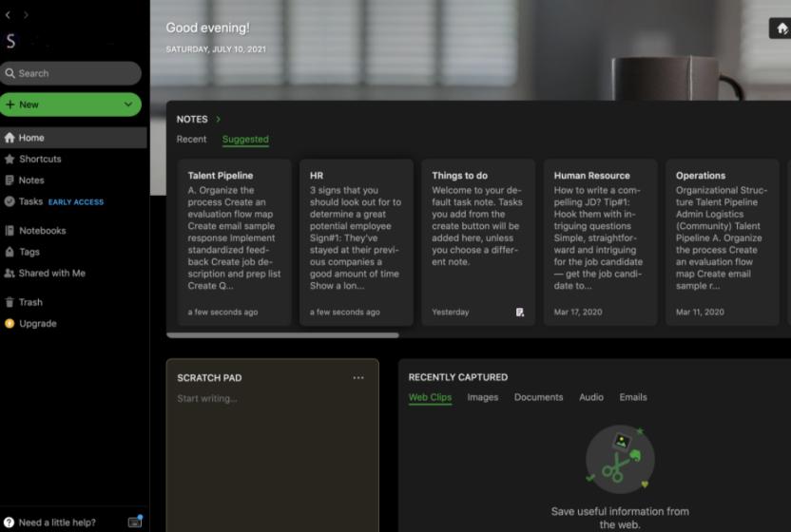Screen dimensions: 791x532
Task: Click the notes horizontal scrollbar
Action: tap(282, 334)
